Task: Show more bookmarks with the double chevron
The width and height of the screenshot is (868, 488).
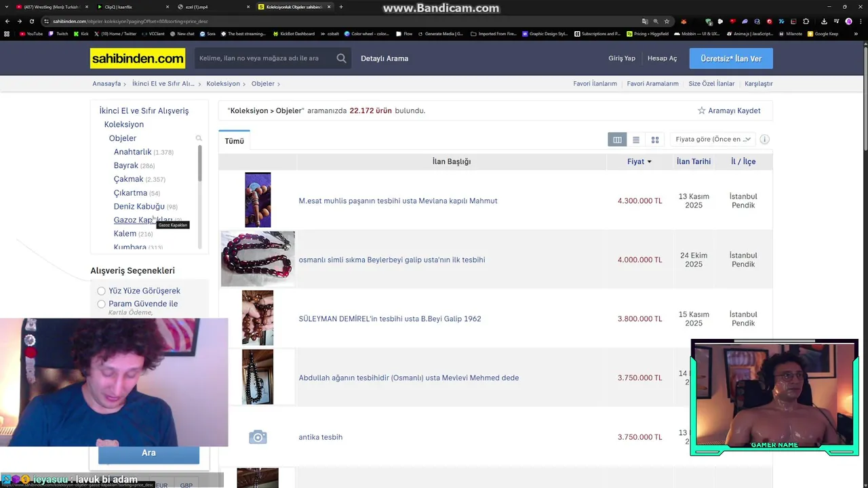Action: click(856, 34)
